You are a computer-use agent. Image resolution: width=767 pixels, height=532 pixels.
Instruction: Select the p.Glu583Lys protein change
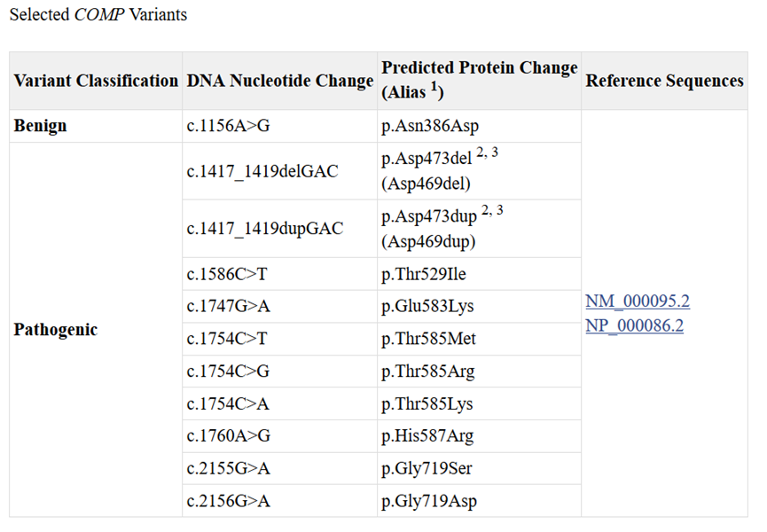(427, 306)
